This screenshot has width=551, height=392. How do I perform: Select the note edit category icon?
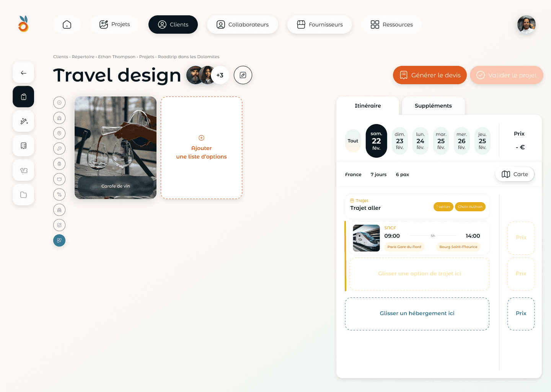click(x=59, y=225)
